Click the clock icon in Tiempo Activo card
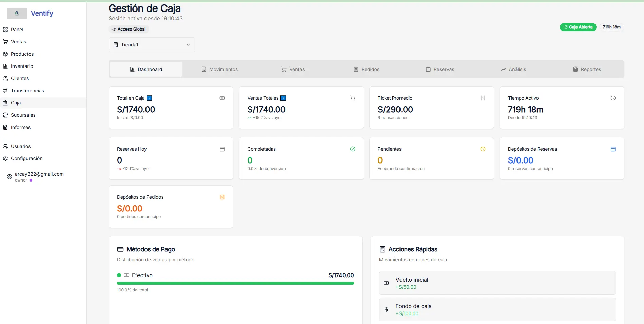644x324 pixels. pos(613,98)
